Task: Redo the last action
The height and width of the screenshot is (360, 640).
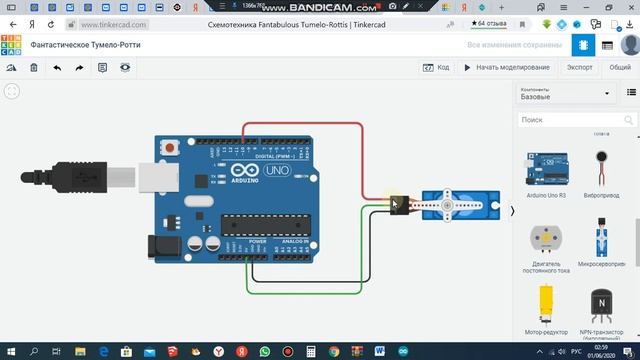Action: 79,68
